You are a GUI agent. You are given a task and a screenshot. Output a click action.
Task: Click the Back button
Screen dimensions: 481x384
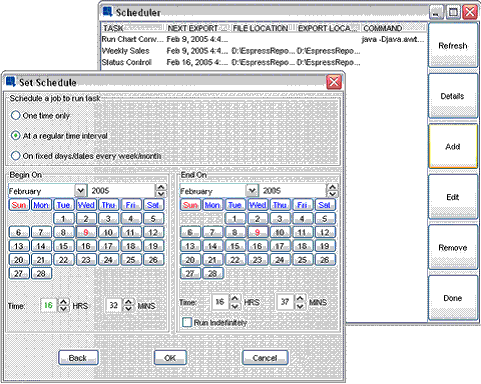78,358
